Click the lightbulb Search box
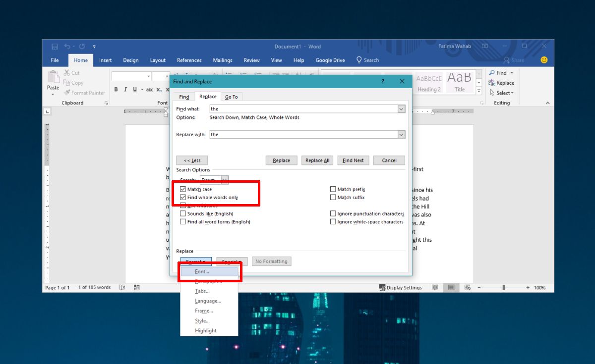Viewport: 595px width, 364px height. point(367,60)
